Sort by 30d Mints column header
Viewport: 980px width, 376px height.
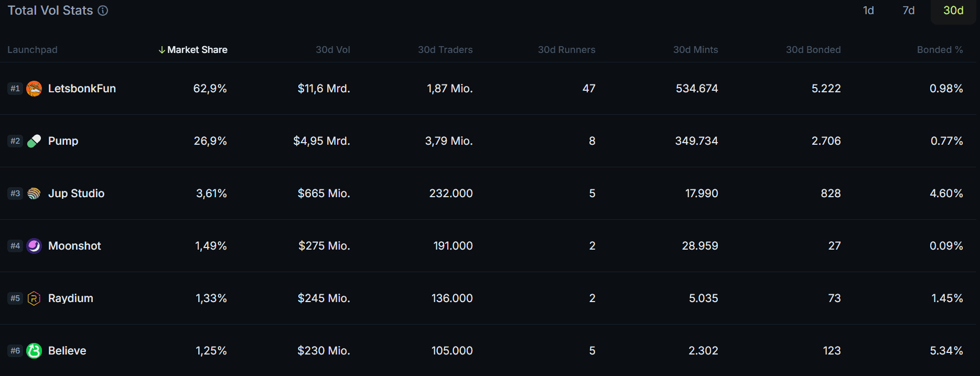pyautogui.click(x=695, y=50)
